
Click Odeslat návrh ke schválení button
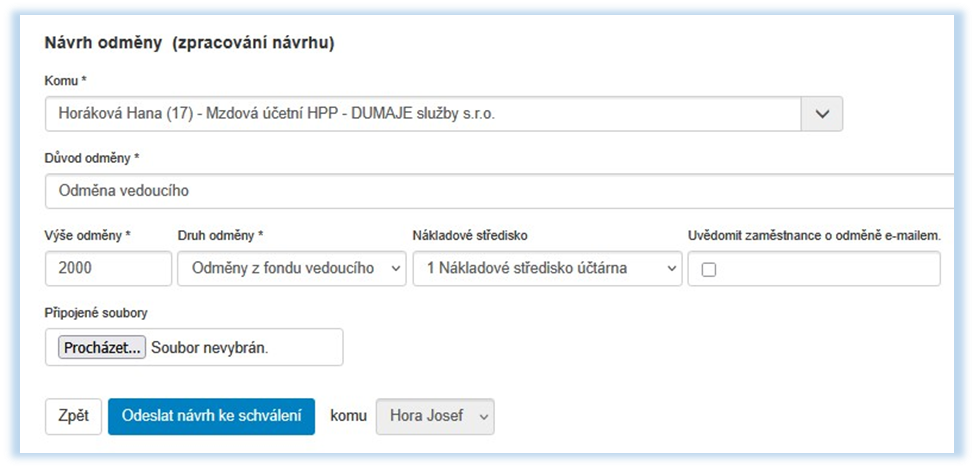[211, 416]
